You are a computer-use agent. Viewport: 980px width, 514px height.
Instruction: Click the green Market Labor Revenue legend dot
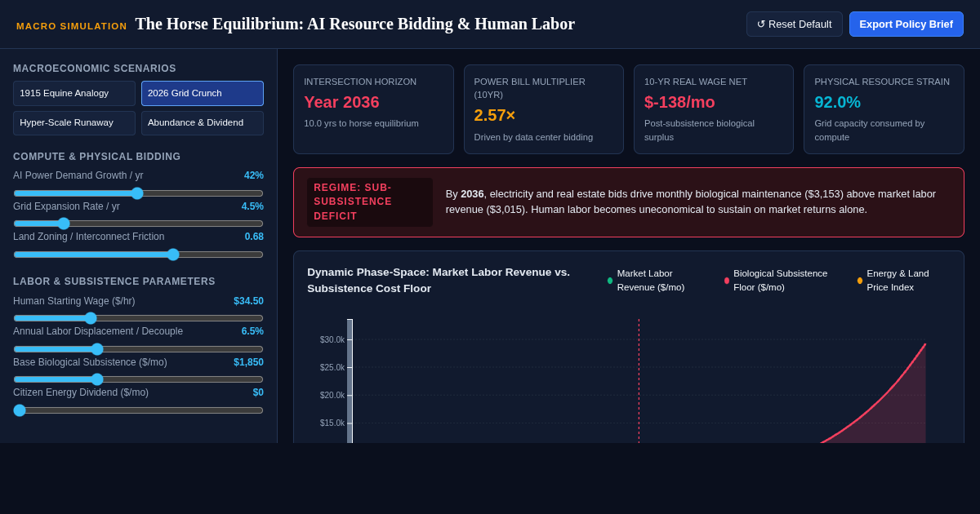(610, 281)
